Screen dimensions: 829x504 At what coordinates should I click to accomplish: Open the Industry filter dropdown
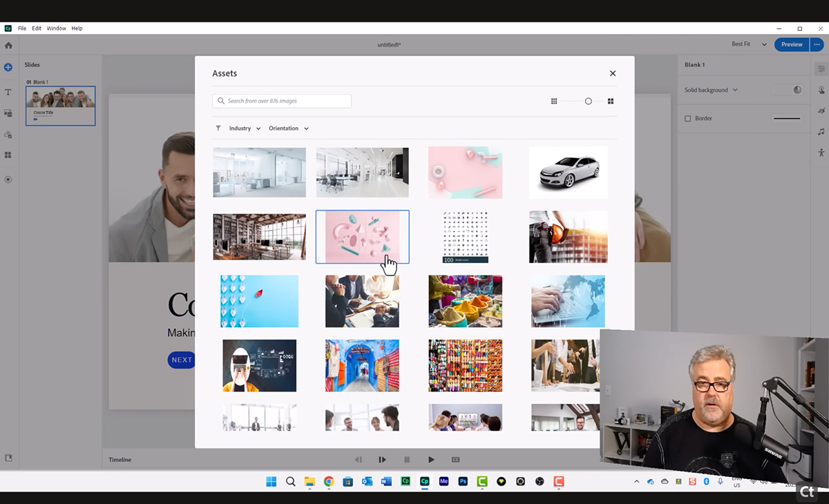click(x=243, y=128)
